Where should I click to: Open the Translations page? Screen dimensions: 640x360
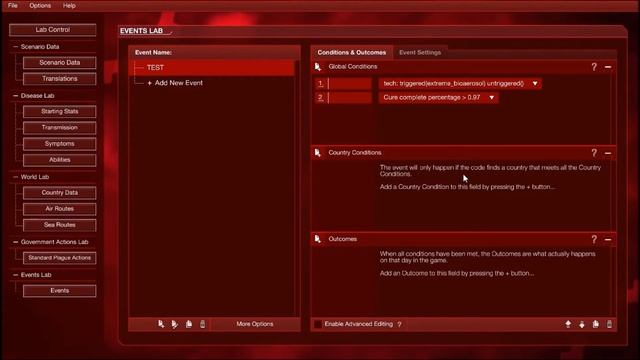point(60,79)
